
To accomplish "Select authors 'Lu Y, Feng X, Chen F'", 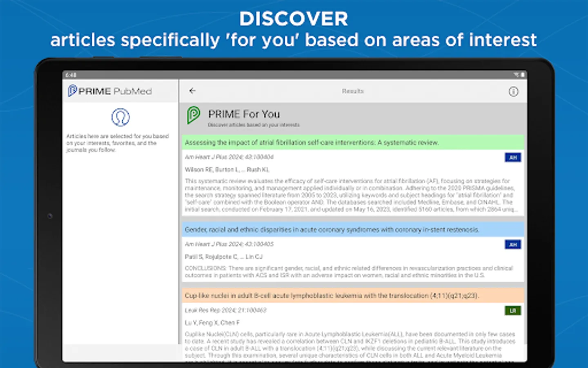I will [212, 323].
